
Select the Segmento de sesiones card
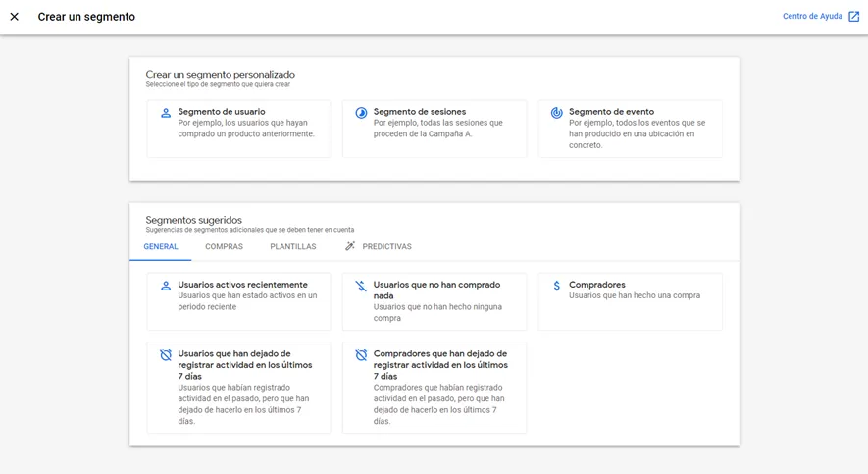point(434,129)
